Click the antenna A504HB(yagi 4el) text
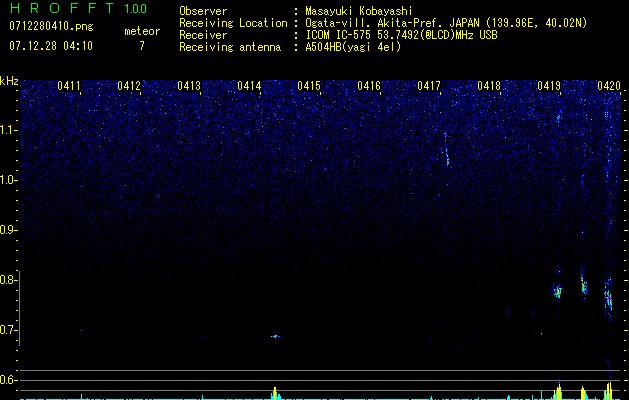Image resolution: width=629 pixels, height=400 pixels. click(353, 47)
